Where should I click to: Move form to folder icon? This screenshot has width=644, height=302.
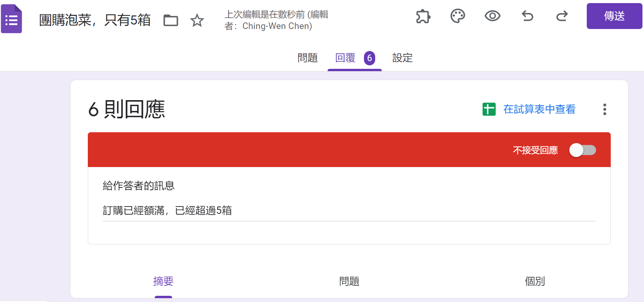(171, 20)
